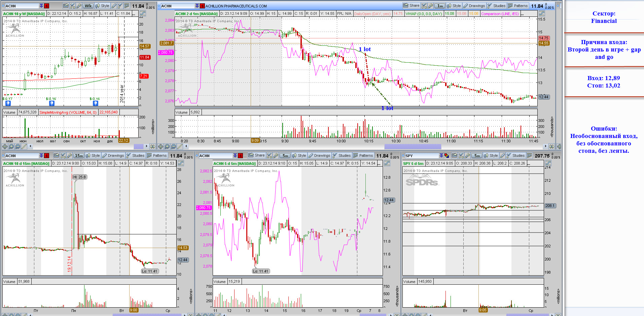This screenshot has height=316, width=644.
Task: Open Patterns menu in ACHN 1m chart
Action: [518, 6]
